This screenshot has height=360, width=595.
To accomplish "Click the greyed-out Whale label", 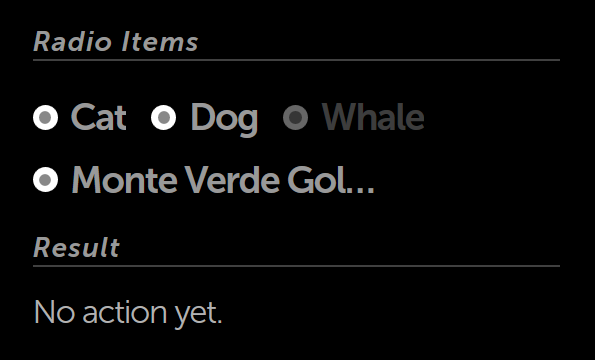I will (x=373, y=117).
